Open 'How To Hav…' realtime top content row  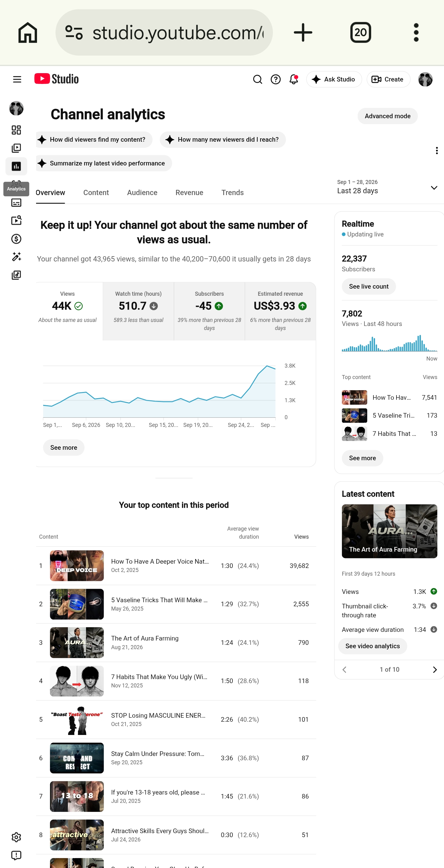coord(389,398)
